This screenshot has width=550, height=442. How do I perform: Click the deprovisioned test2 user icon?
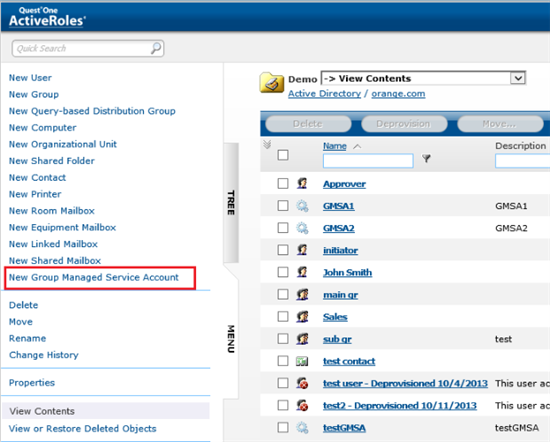click(x=302, y=405)
